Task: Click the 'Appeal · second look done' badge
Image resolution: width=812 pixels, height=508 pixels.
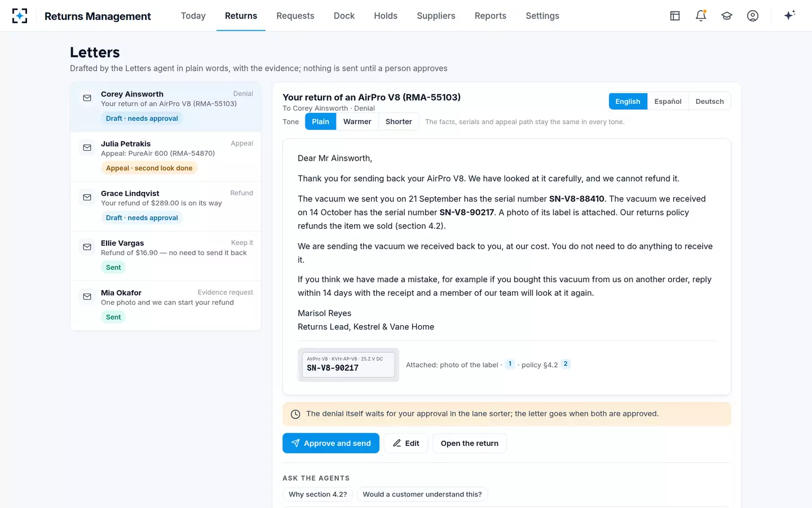Action: (x=149, y=168)
